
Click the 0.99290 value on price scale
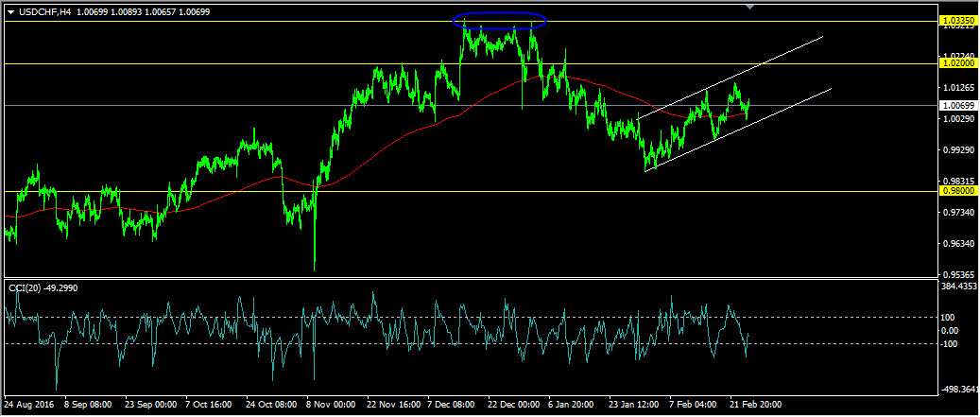click(957, 150)
